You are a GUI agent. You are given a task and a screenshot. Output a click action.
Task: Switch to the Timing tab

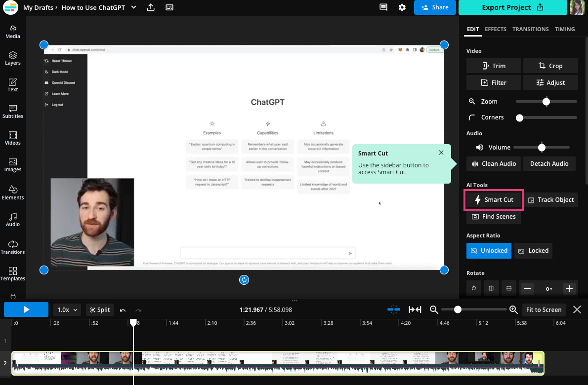click(564, 29)
